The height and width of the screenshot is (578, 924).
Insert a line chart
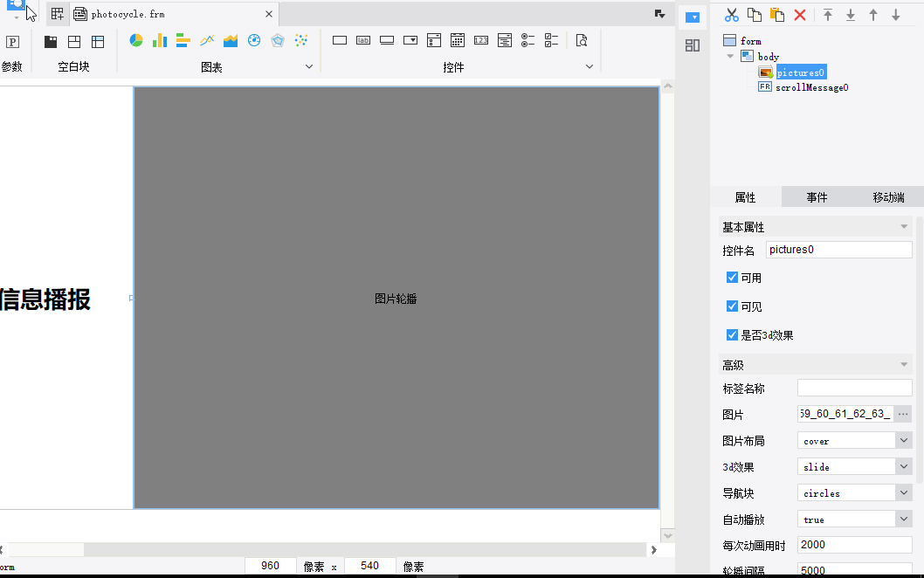click(x=207, y=40)
